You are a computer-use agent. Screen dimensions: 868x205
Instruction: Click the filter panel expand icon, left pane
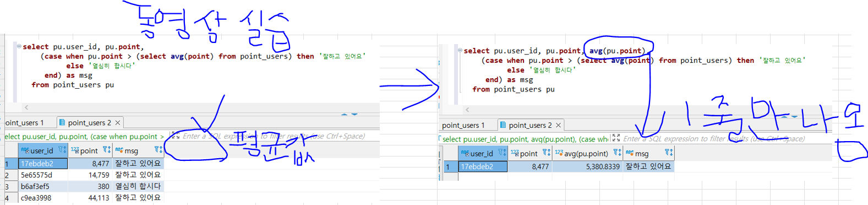coord(175,136)
